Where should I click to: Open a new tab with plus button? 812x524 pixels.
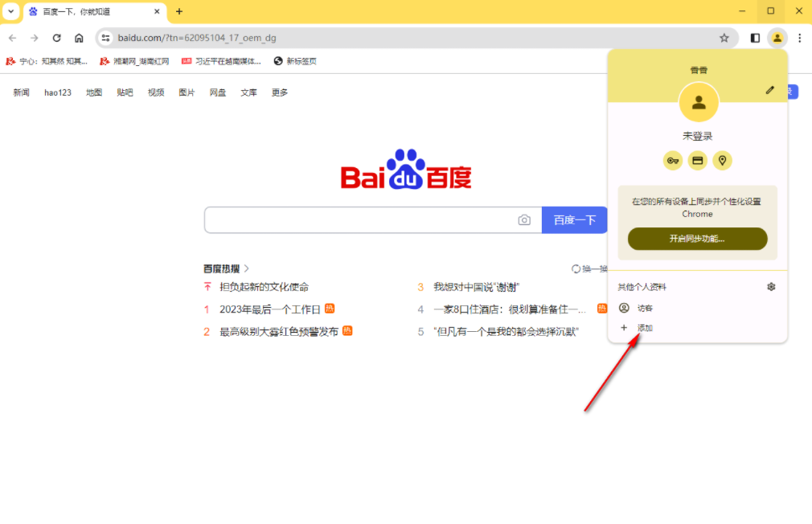coord(179,11)
